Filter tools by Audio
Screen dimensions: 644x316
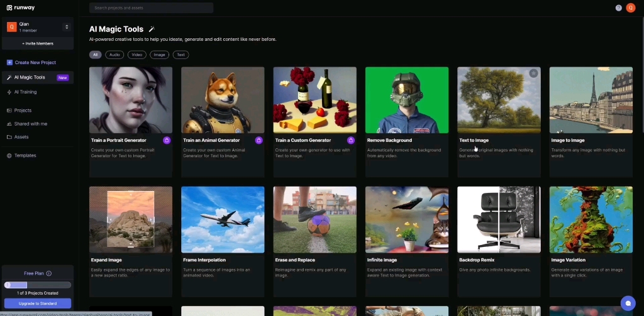point(114,55)
